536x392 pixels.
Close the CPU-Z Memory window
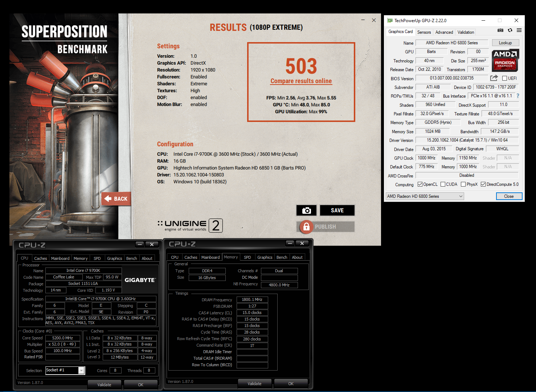click(x=302, y=243)
